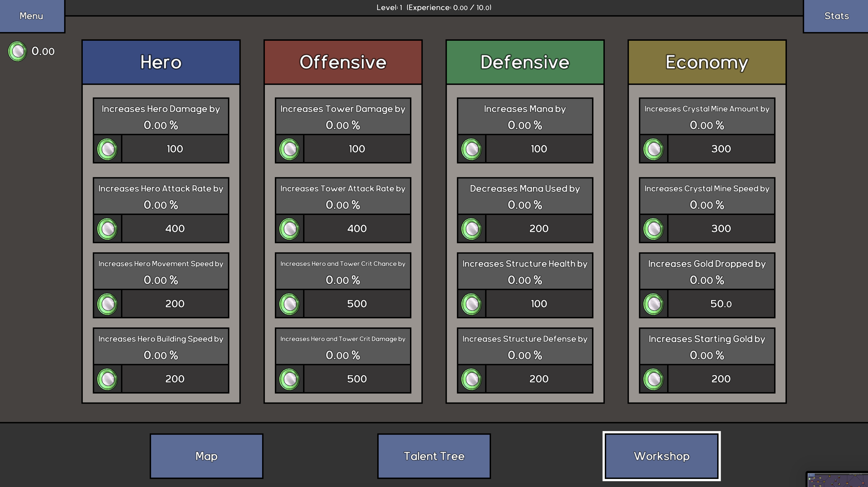Click "Increases Mana by" description
The width and height of the screenshot is (868, 487).
point(525,109)
